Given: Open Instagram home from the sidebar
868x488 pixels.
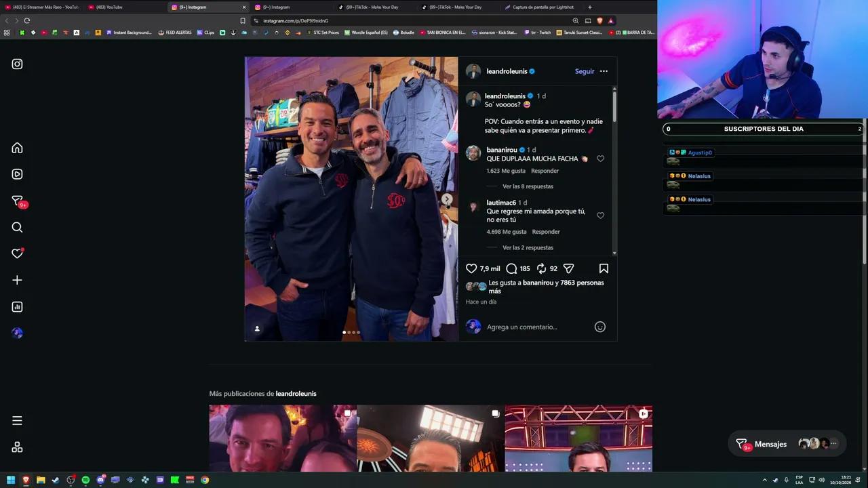Looking at the screenshot, I should [x=17, y=148].
